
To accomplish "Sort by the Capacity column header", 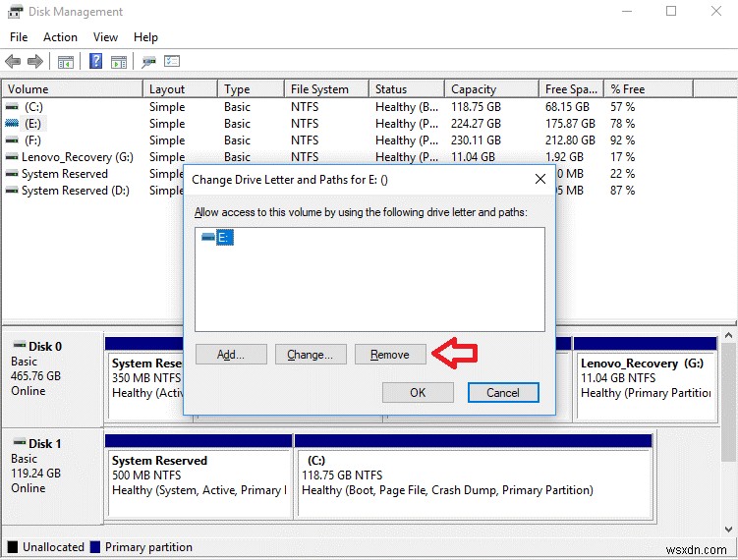I will tap(492, 89).
